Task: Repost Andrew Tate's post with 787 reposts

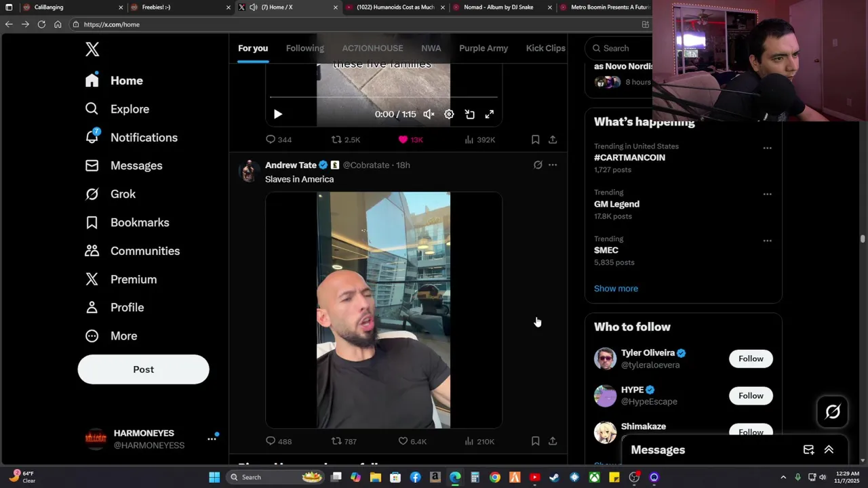Action: click(344, 441)
